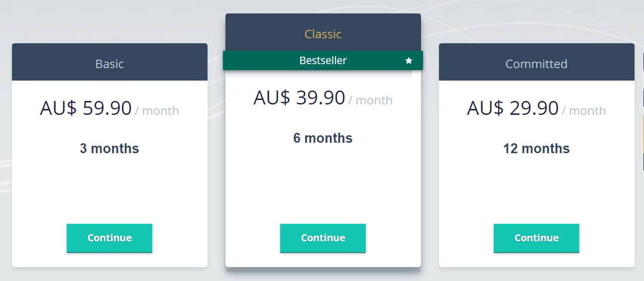Continue with the Committed 12 months plan
Screen dimensions: 644x281
click(x=537, y=238)
